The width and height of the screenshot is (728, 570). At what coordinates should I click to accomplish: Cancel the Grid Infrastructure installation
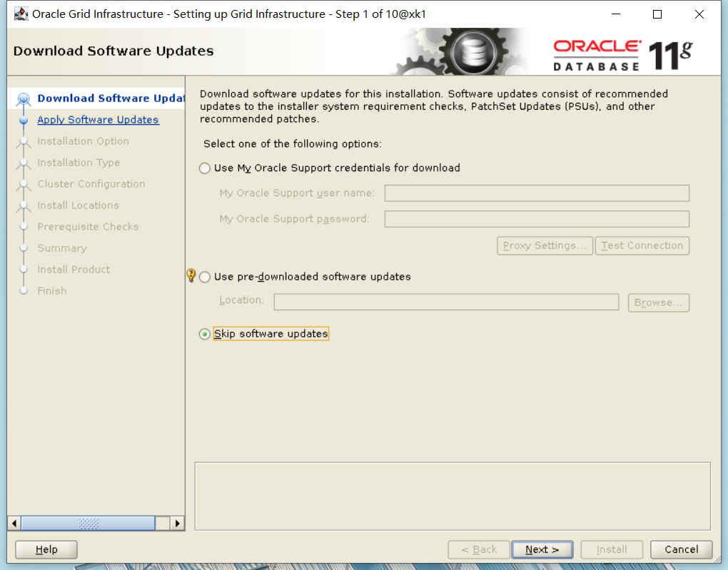[681, 549]
